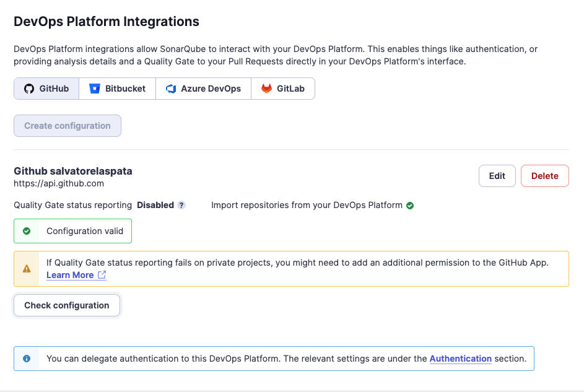Open the Learn More link
The image size is (584, 392).
70,275
